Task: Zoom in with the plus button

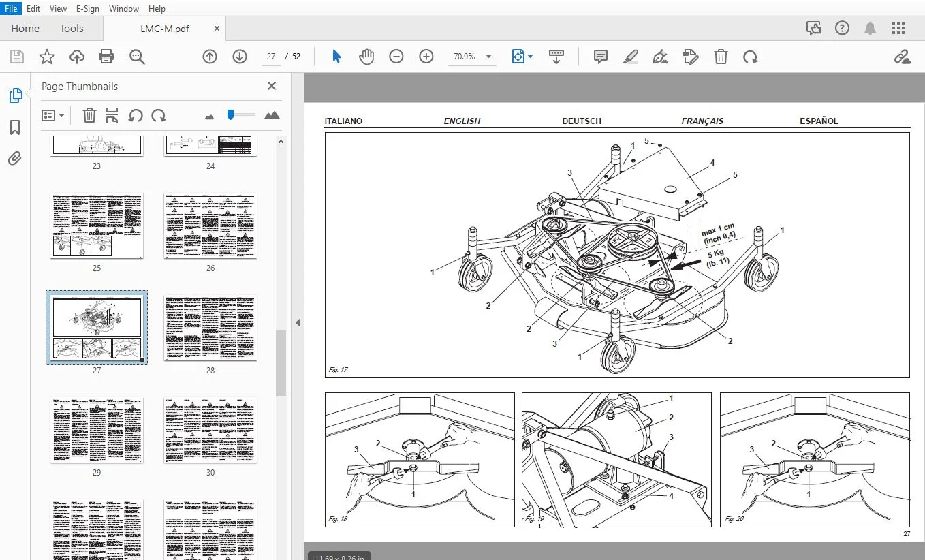Action: (x=426, y=57)
